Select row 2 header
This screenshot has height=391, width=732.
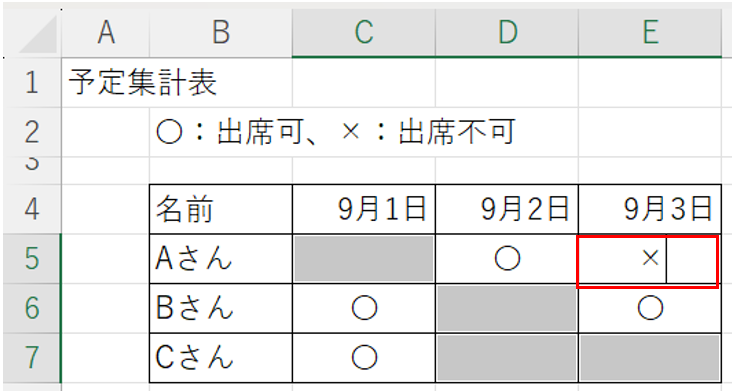coord(32,132)
